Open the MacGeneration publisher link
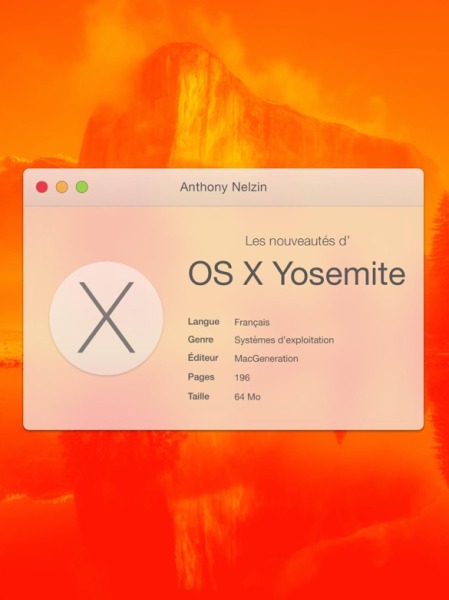 266,359
